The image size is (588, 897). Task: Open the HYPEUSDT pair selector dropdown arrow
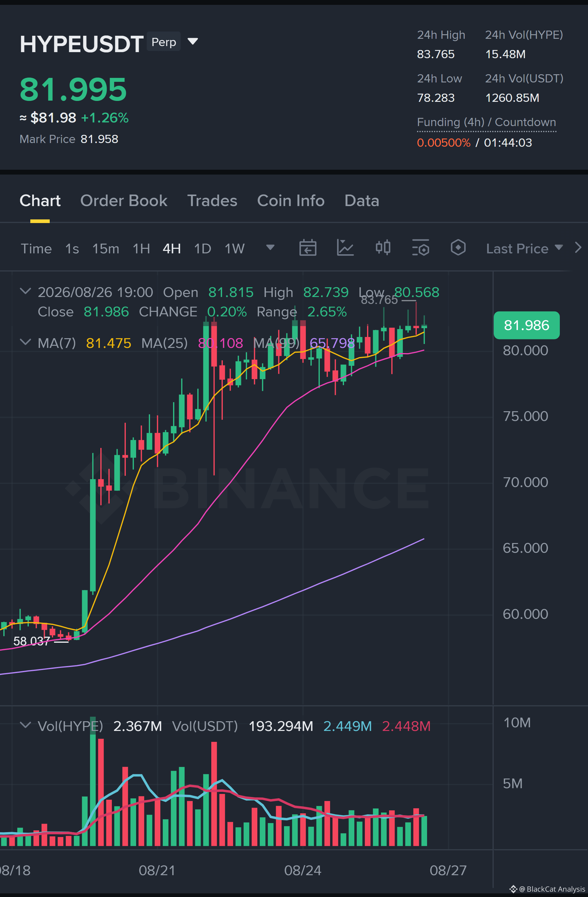192,41
